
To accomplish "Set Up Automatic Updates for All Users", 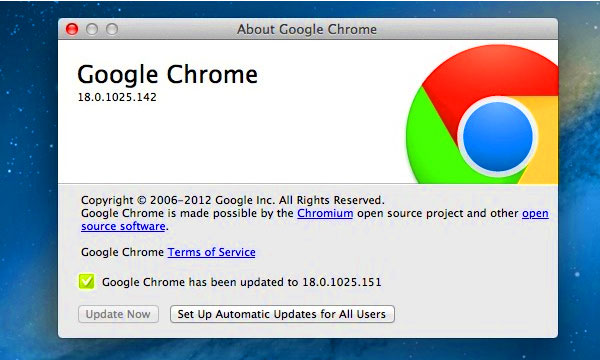I will [x=282, y=314].
